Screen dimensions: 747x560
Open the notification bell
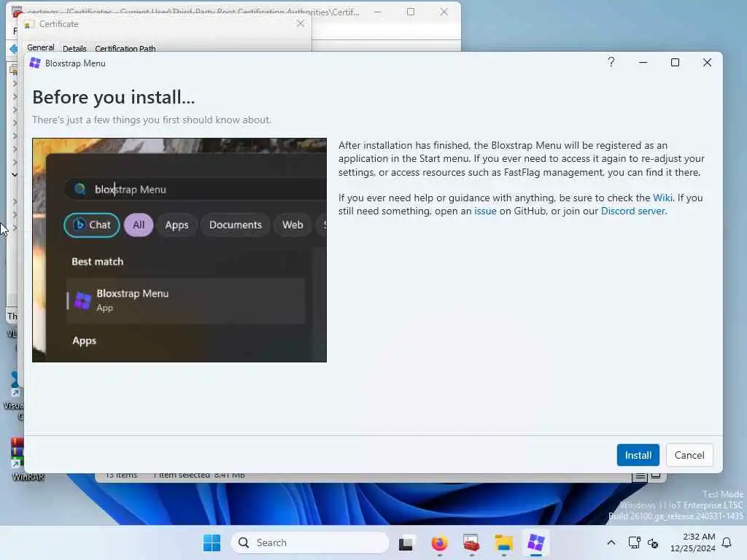[727, 542]
